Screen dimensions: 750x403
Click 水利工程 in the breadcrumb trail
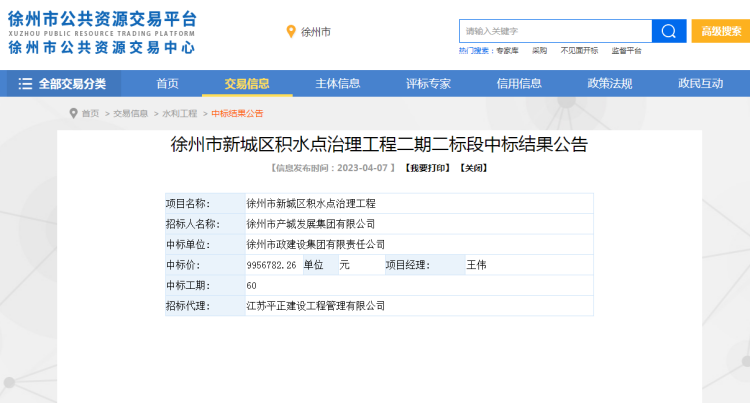point(180,113)
